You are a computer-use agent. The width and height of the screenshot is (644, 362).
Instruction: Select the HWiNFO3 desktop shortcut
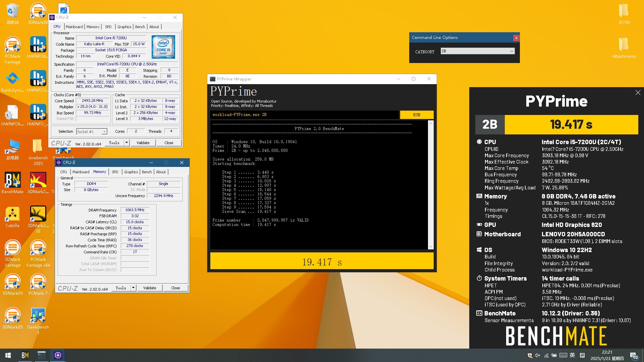pyautogui.click(x=38, y=81)
